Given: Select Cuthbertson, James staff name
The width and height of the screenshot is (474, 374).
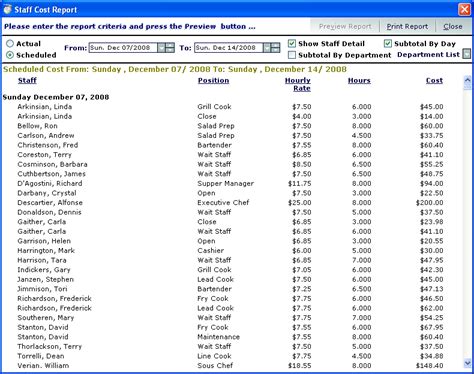Looking at the screenshot, I should [51, 174].
